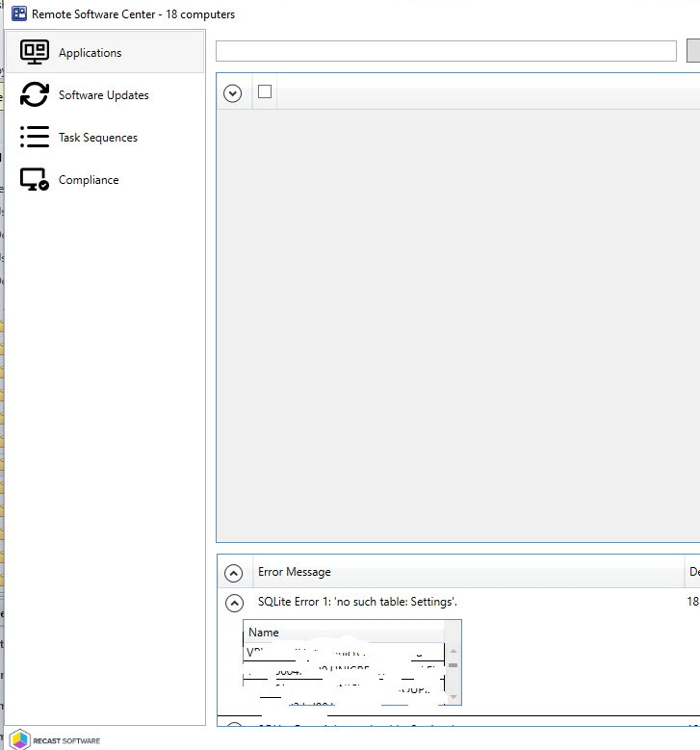Click the empty search input field

click(x=446, y=51)
